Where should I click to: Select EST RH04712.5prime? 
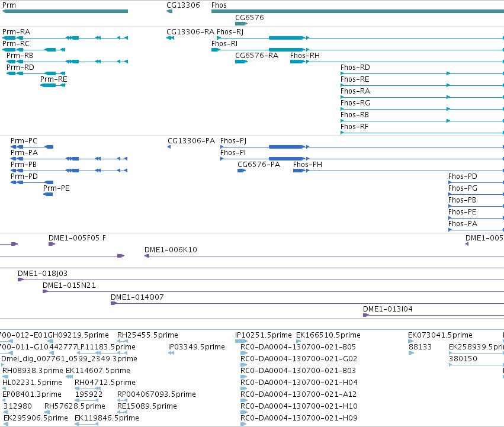pyautogui.click(x=88, y=389)
